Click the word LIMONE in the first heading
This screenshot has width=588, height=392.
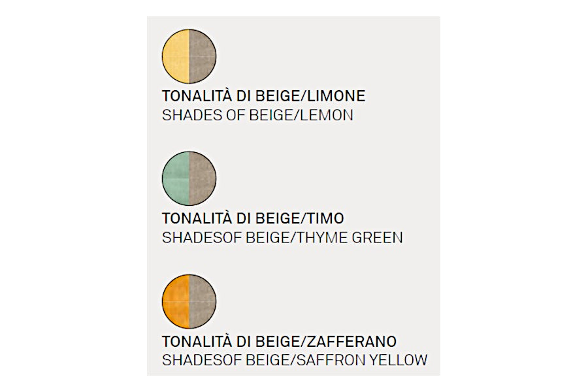click(338, 97)
